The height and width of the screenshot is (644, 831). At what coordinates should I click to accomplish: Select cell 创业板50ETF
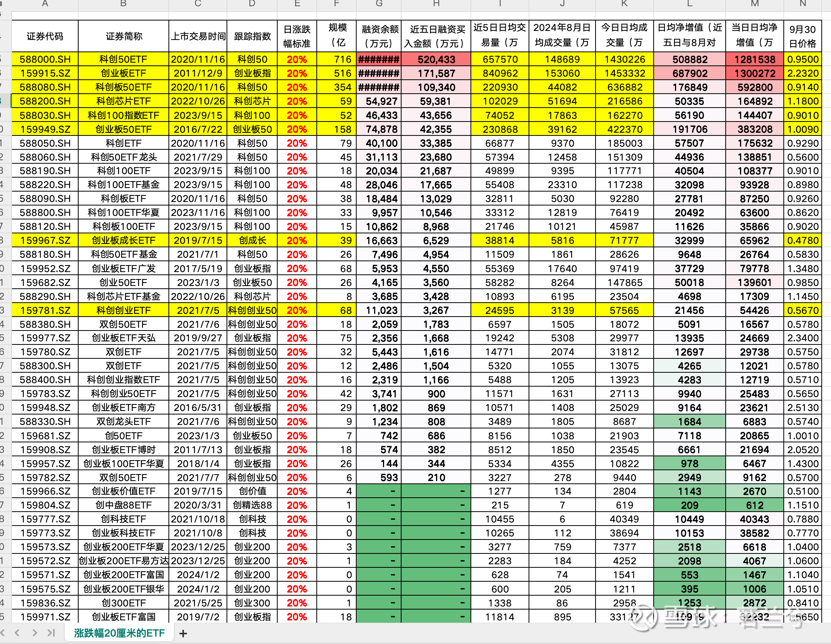(124, 129)
